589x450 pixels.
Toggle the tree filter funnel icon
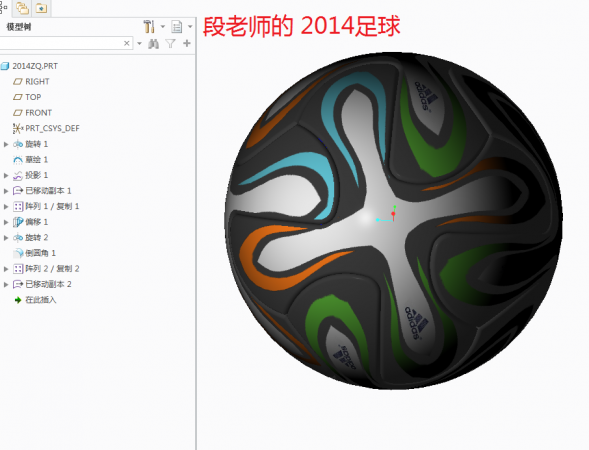click(x=171, y=44)
